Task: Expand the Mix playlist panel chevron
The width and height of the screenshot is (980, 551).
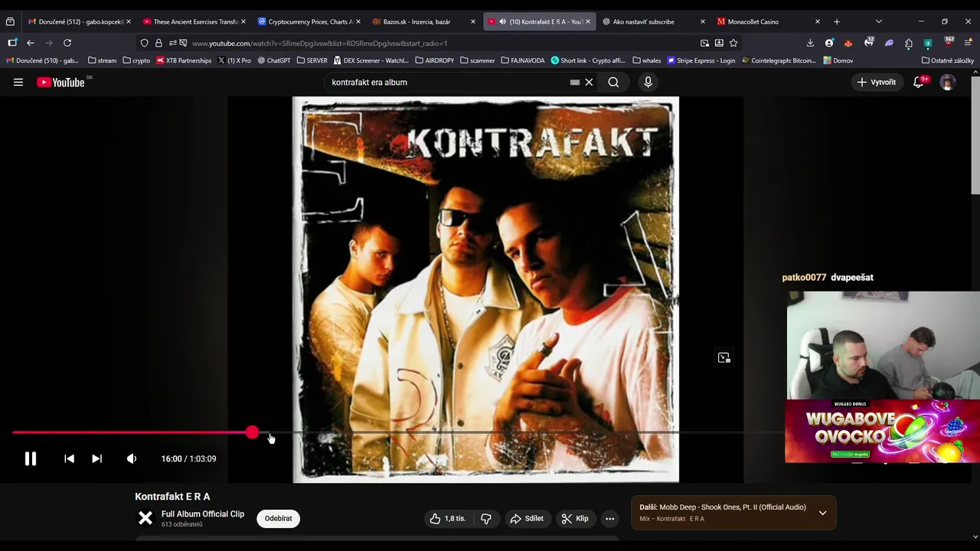Action: (822, 513)
